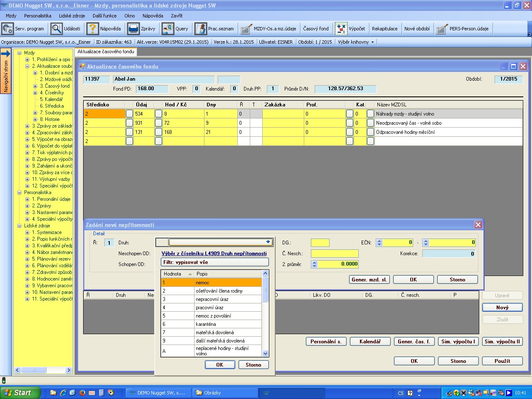Screen dimensions: 532x399
Task: Click Storno in the číselník popup
Action: pos(254,365)
